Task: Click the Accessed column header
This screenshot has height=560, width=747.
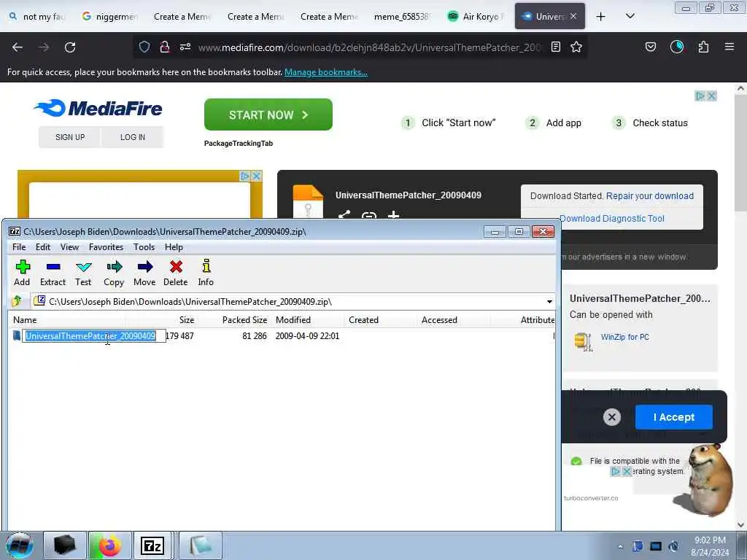Action: 452,320
